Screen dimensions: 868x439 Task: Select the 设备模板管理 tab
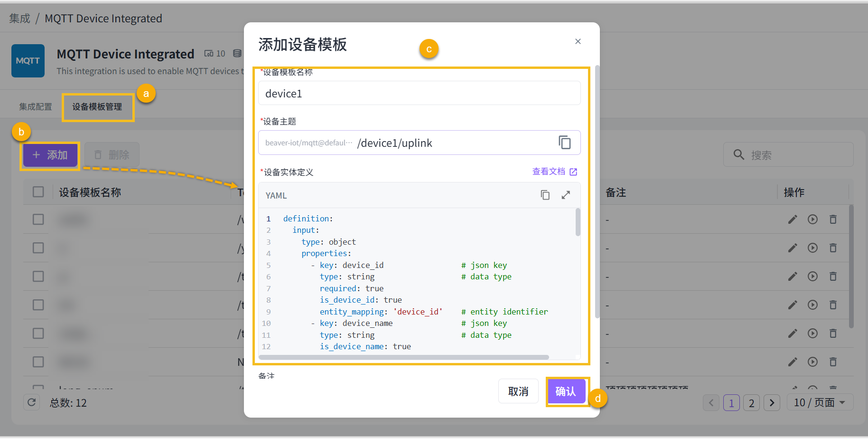pos(97,107)
